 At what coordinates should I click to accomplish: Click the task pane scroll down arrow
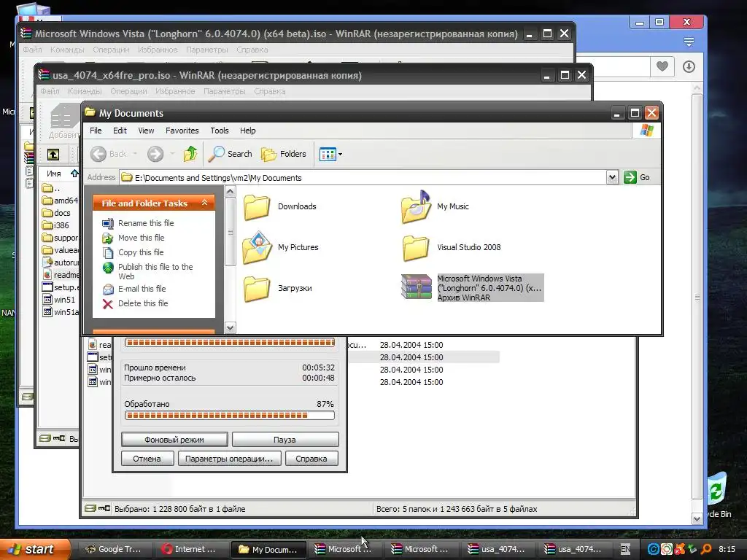coord(230,327)
